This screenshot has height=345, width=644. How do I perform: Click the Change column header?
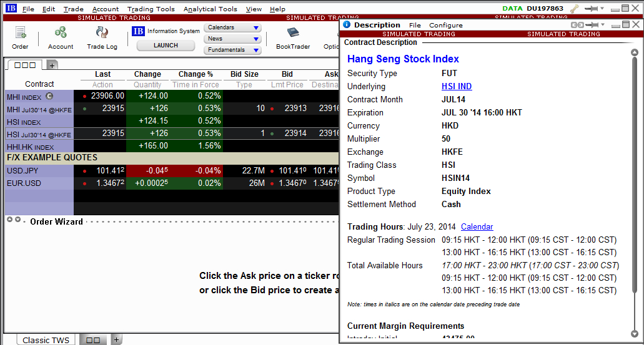pyautogui.click(x=147, y=74)
